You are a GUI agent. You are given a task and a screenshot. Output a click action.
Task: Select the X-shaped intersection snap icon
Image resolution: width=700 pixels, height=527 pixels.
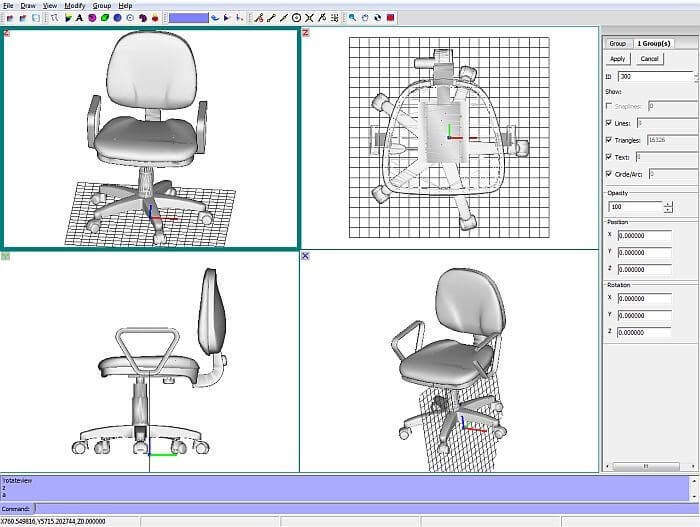pos(309,18)
